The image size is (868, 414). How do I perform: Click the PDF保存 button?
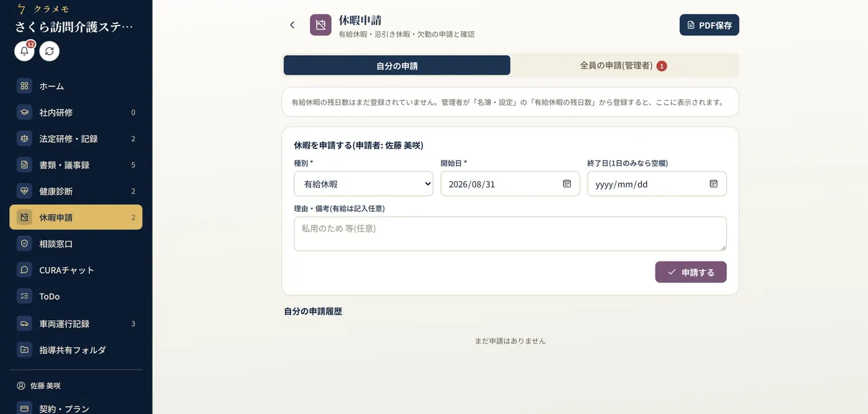tap(709, 25)
